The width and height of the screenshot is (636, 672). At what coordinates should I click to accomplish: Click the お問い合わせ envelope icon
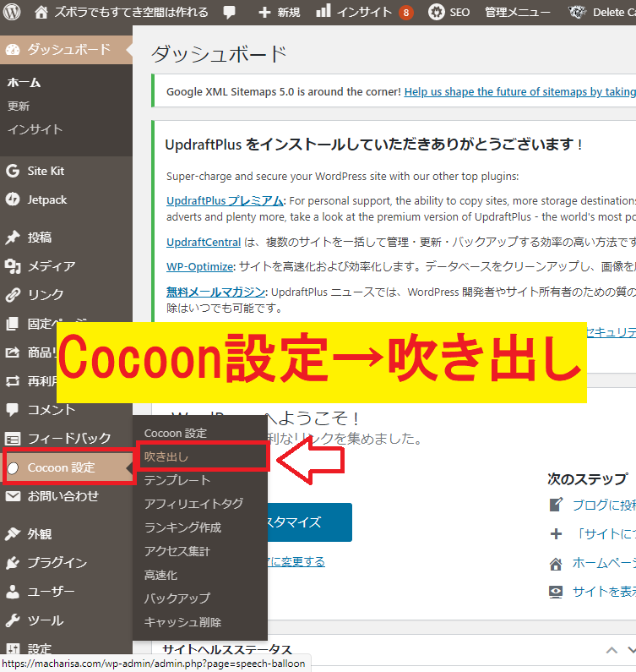pyautogui.click(x=13, y=496)
